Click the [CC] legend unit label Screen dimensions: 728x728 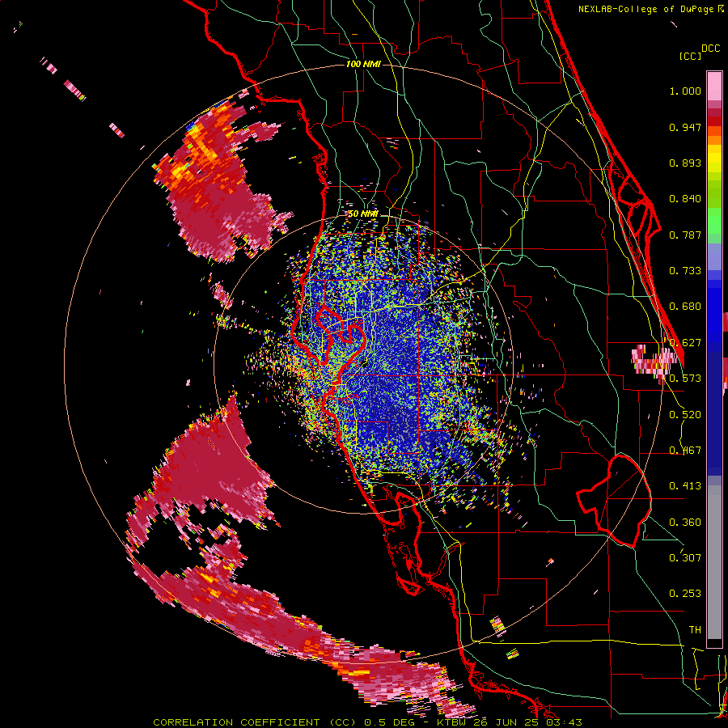coord(690,56)
